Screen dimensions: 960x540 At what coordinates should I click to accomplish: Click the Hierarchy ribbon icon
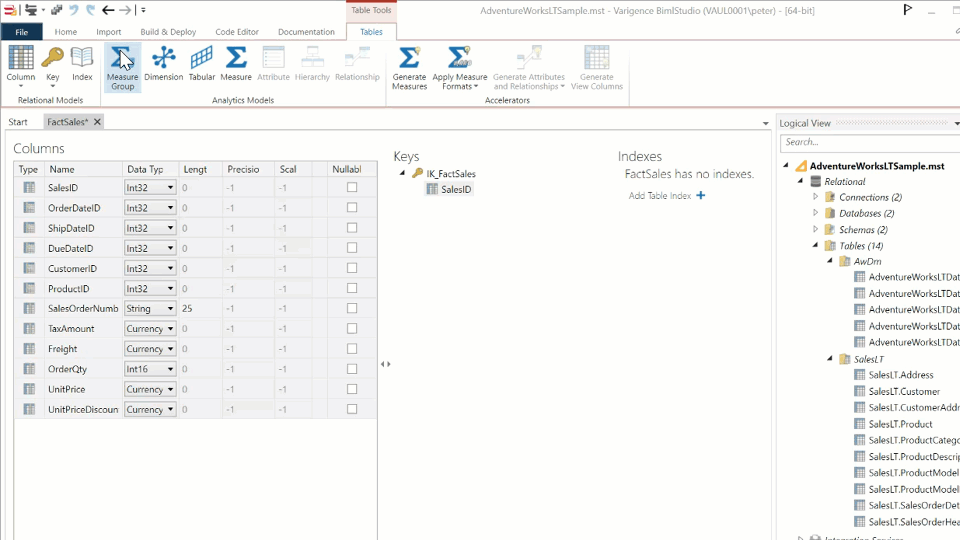point(312,58)
